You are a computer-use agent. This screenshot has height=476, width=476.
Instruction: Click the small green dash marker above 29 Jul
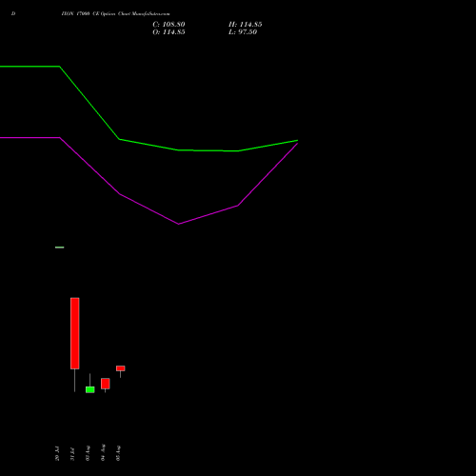tap(60, 248)
